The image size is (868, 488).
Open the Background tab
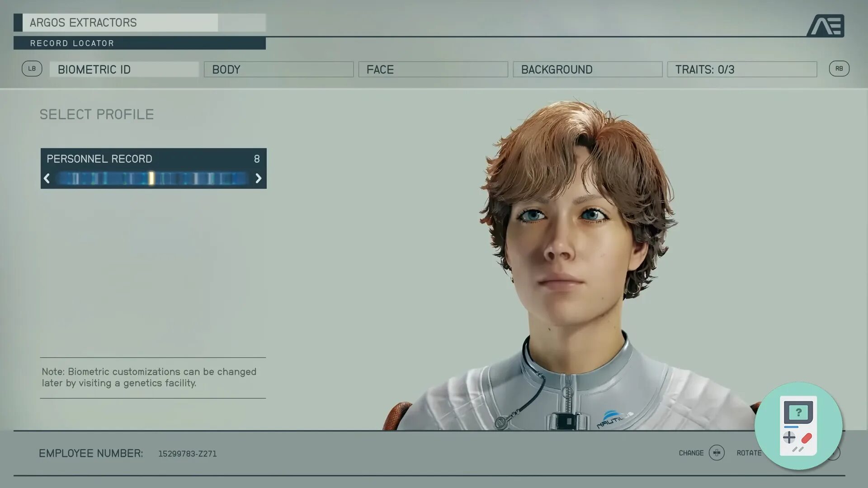[587, 70]
